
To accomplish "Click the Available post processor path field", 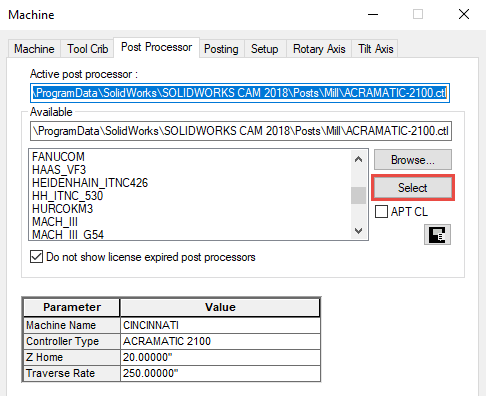I will point(241,131).
